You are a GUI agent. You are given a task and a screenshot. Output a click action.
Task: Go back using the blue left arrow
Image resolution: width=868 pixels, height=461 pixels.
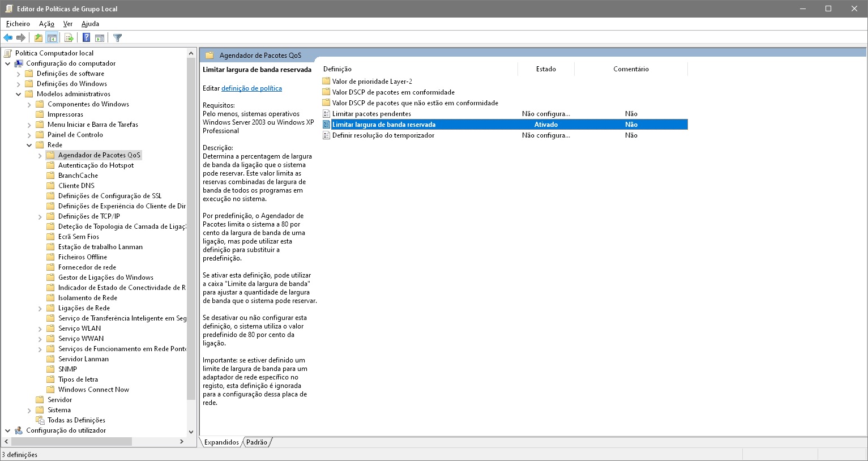[8, 38]
